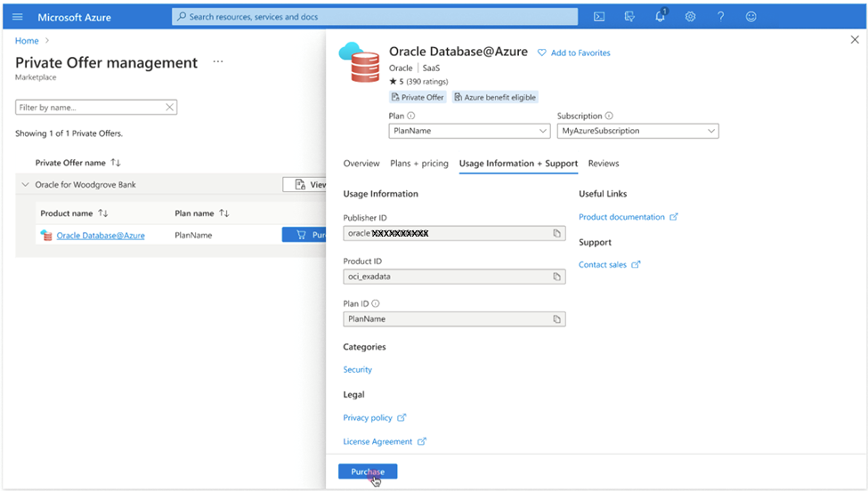
Task: Click the help question mark icon
Action: click(720, 17)
